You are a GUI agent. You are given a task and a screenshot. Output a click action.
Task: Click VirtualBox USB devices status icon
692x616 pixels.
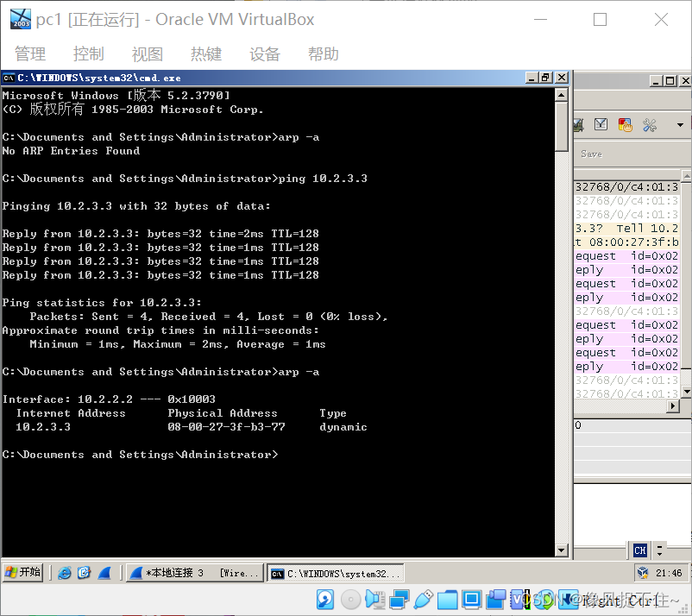coord(424,600)
